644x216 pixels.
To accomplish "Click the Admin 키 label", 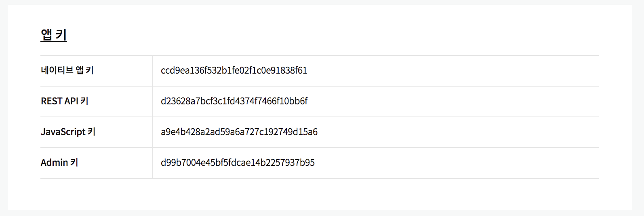I will [59, 163].
